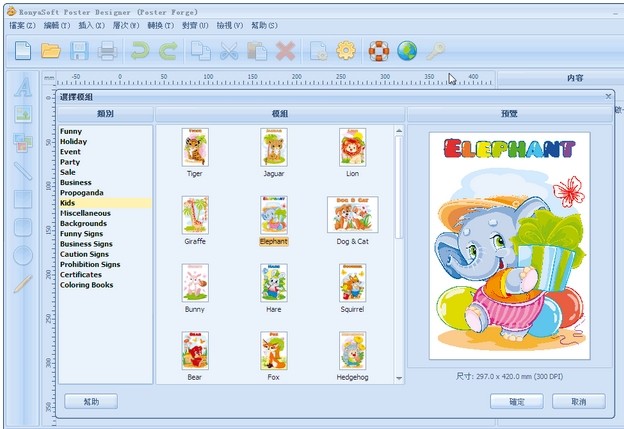Click the Redo arrow icon

pos(168,51)
